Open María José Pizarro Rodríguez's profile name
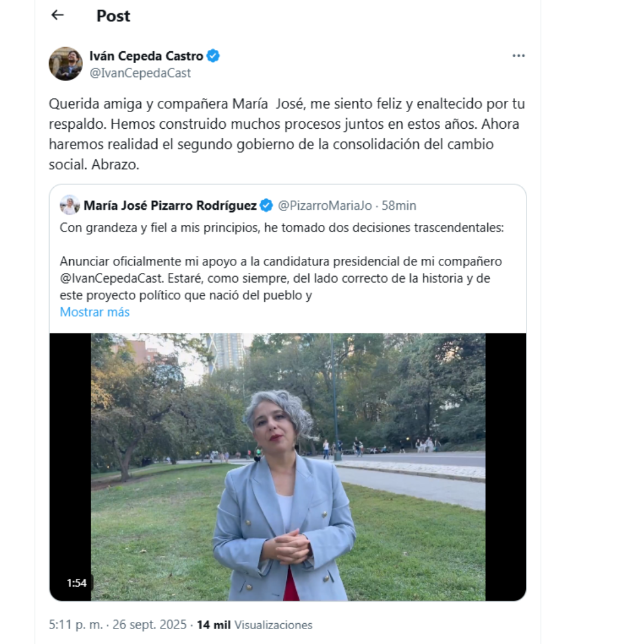 click(x=170, y=206)
